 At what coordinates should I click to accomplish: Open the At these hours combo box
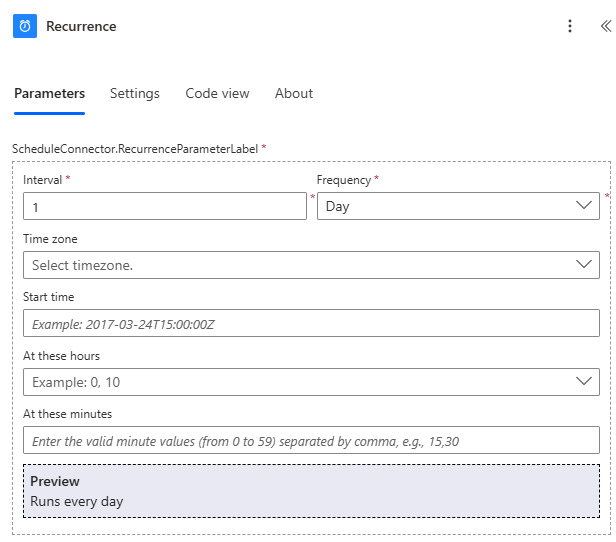click(x=300, y=382)
